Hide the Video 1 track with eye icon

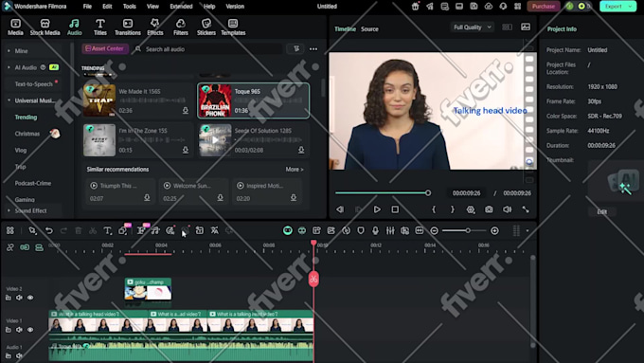point(30,329)
